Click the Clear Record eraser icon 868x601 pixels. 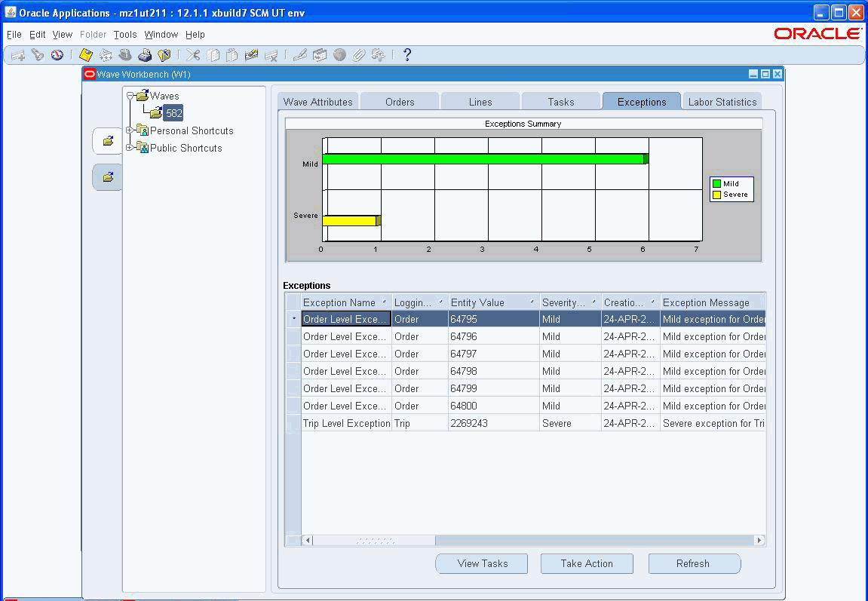click(252, 55)
